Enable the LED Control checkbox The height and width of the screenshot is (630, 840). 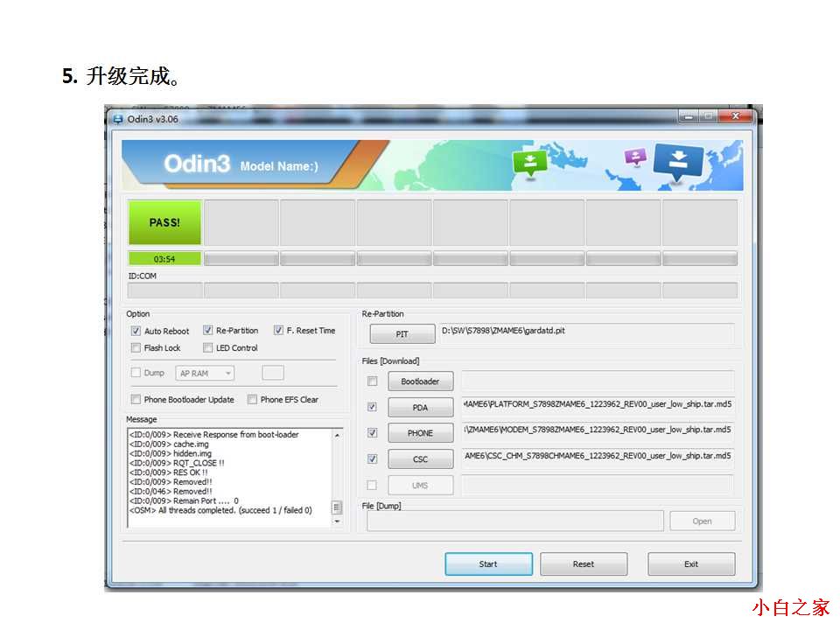coord(208,348)
